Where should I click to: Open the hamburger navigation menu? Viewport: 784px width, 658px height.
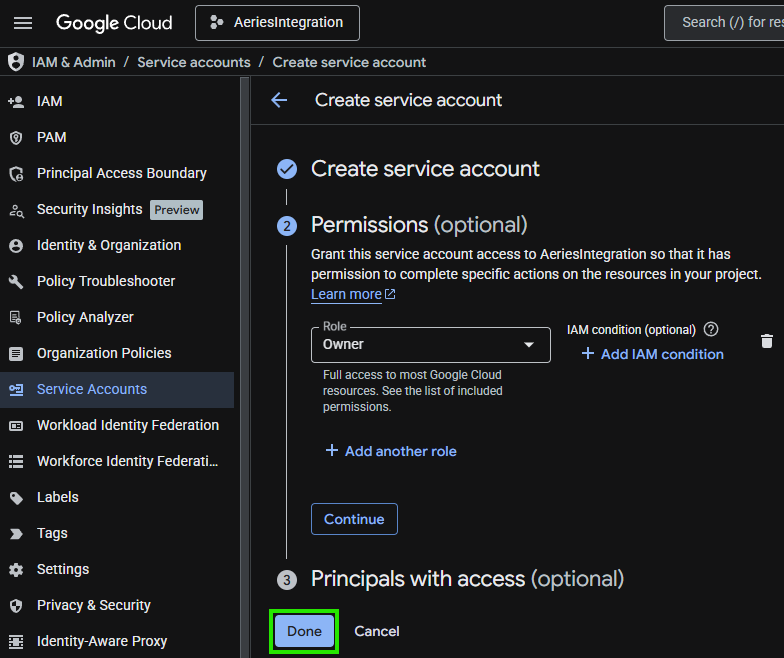pos(22,23)
